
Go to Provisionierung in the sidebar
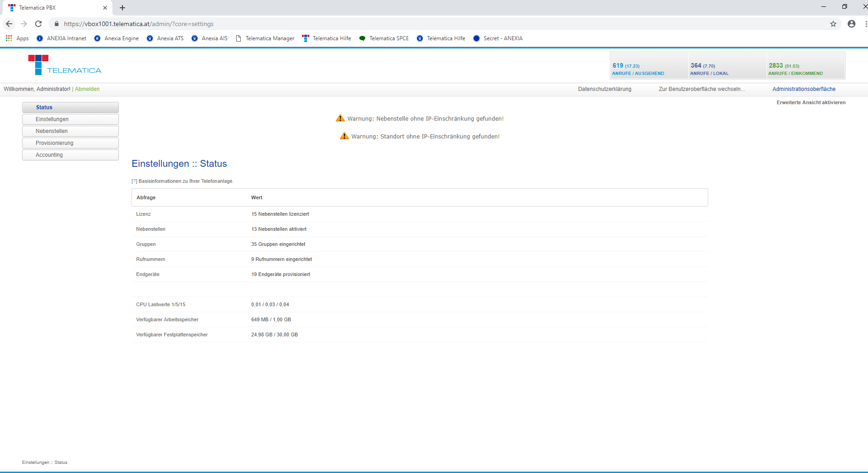(x=70, y=143)
